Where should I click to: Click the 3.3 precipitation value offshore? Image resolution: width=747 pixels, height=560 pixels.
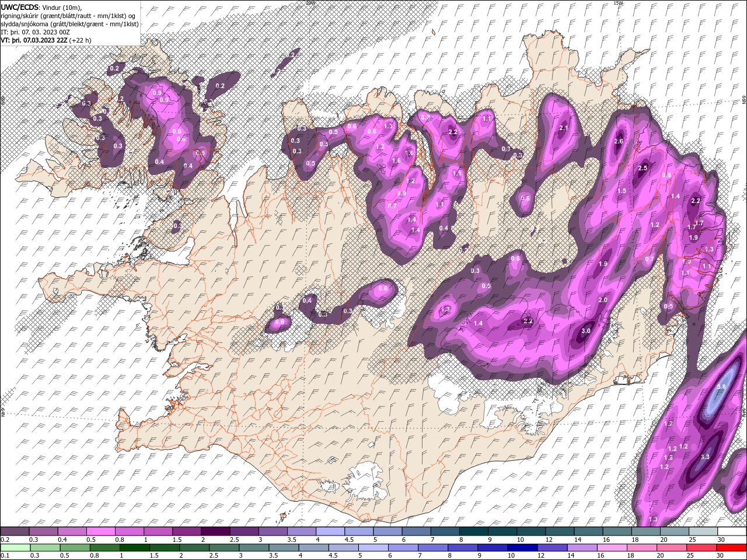(704, 457)
